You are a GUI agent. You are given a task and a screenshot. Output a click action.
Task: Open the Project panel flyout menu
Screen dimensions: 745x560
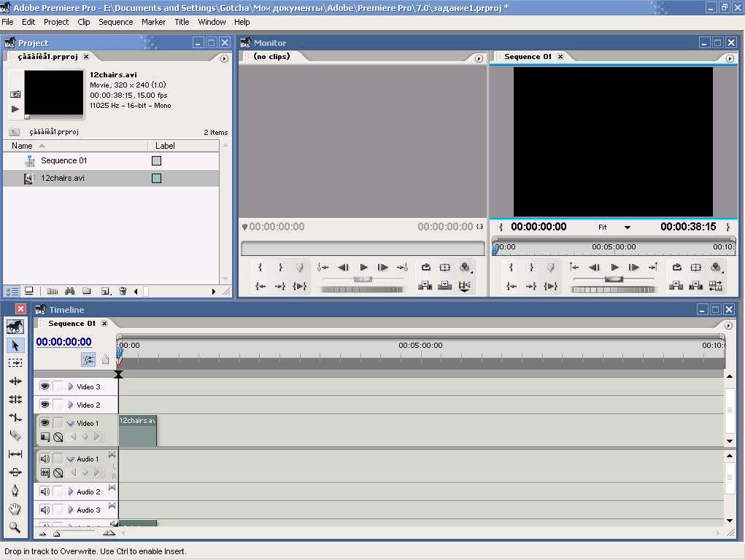[224, 58]
